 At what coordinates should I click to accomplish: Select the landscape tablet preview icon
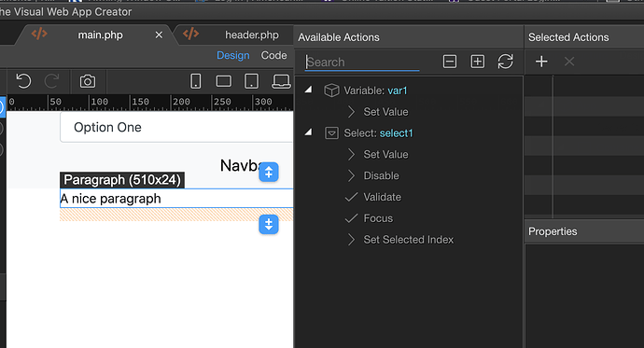223,81
